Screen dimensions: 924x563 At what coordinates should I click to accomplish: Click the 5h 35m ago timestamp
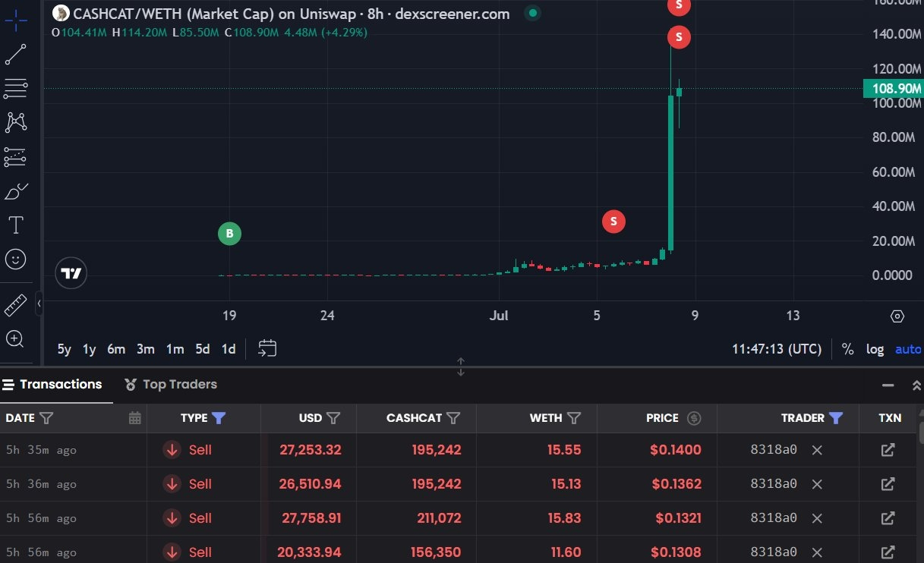click(41, 450)
